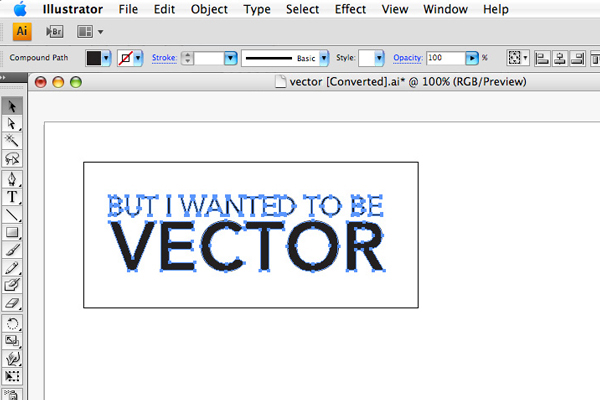Click horizontal align left icon

[542, 58]
